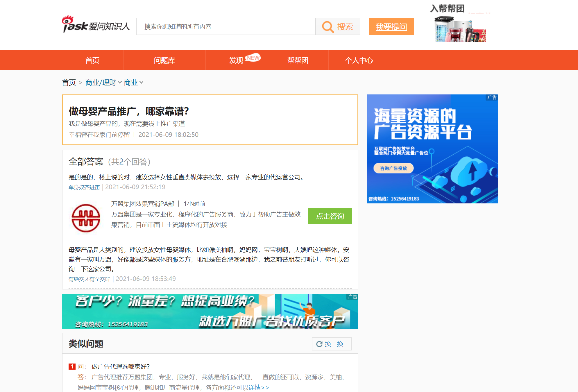Open the 发现 navigation tab
The image size is (578, 392).
pos(236,60)
